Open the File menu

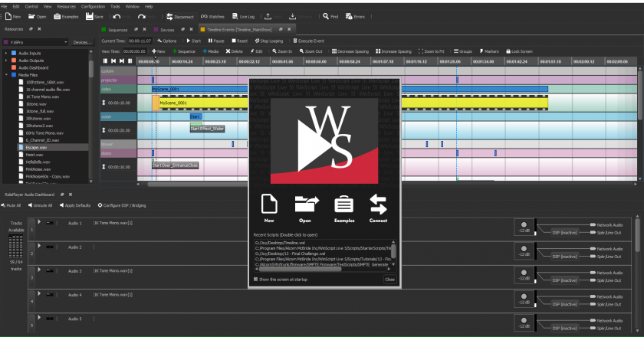pyautogui.click(x=4, y=7)
